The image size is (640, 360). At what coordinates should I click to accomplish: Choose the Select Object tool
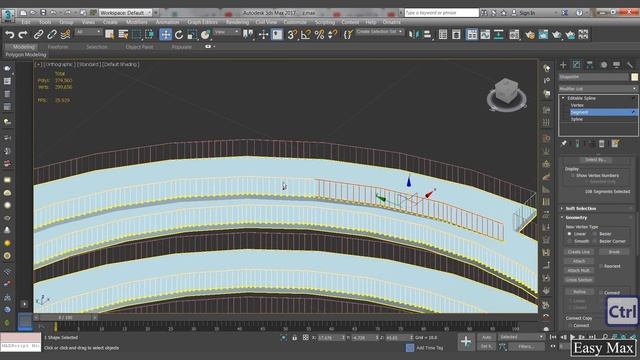[x=109, y=35]
